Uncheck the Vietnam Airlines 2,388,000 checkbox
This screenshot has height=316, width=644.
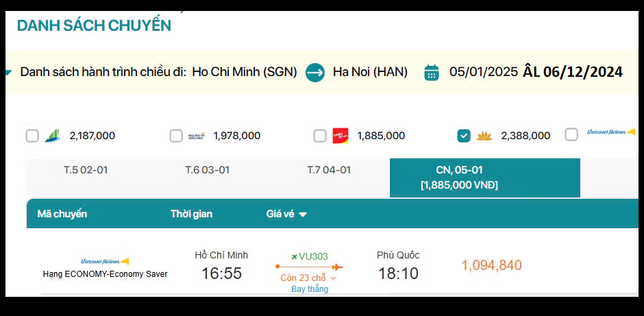464,136
